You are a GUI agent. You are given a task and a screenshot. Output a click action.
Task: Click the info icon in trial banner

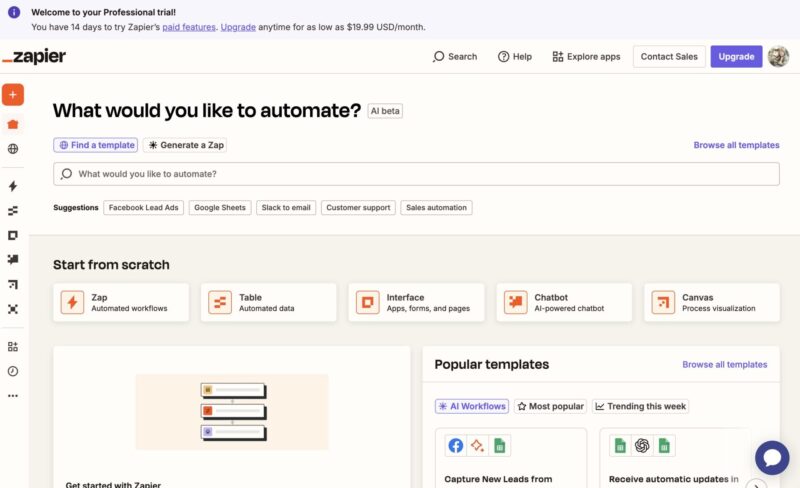tap(14, 12)
